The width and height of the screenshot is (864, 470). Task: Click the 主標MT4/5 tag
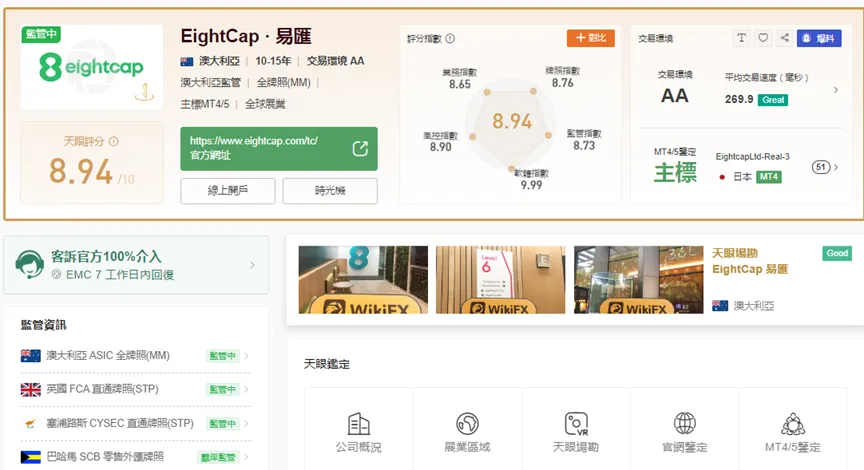click(204, 104)
